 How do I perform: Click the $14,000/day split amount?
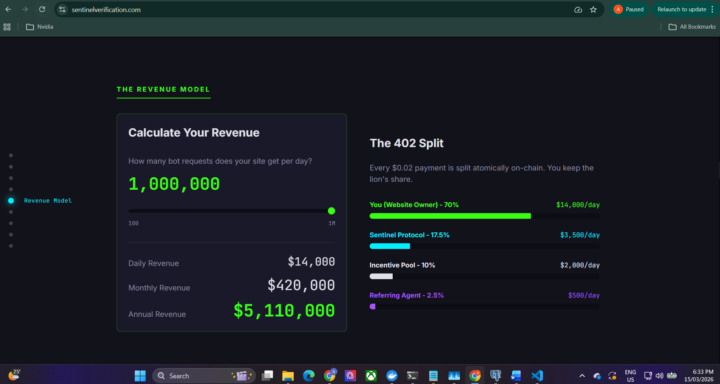tap(578, 205)
